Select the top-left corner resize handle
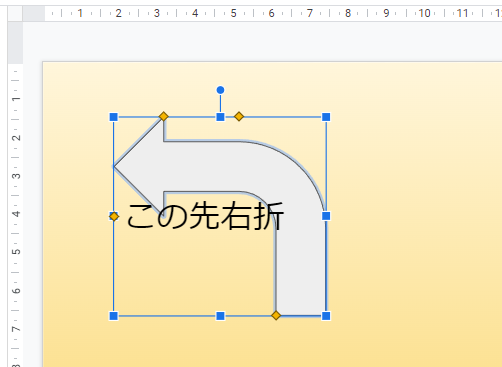 (114, 117)
